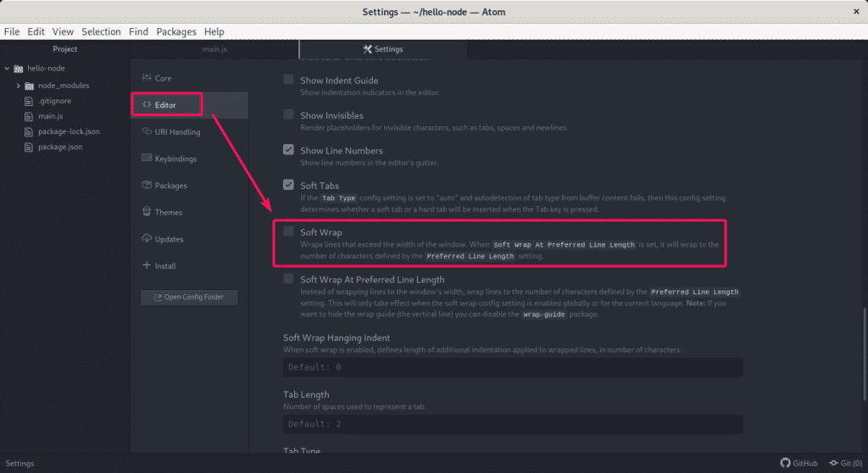Uncheck the Soft Tabs checkbox
This screenshot has width=868, height=473.
pyautogui.click(x=288, y=185)
